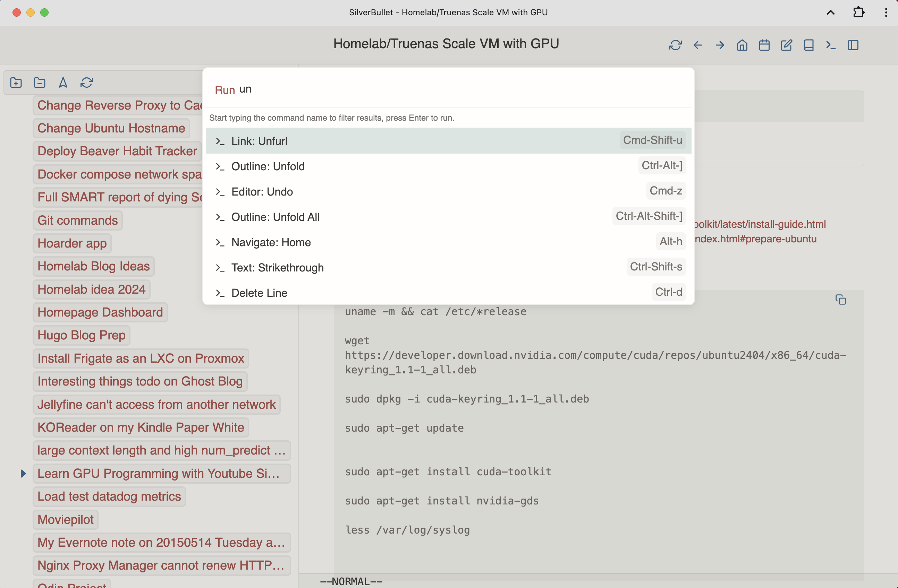Click the Cmd-Shift-u shortcut badge
Image resolution: width=898 pixels, height=588 pixels.
coord(652,140)
